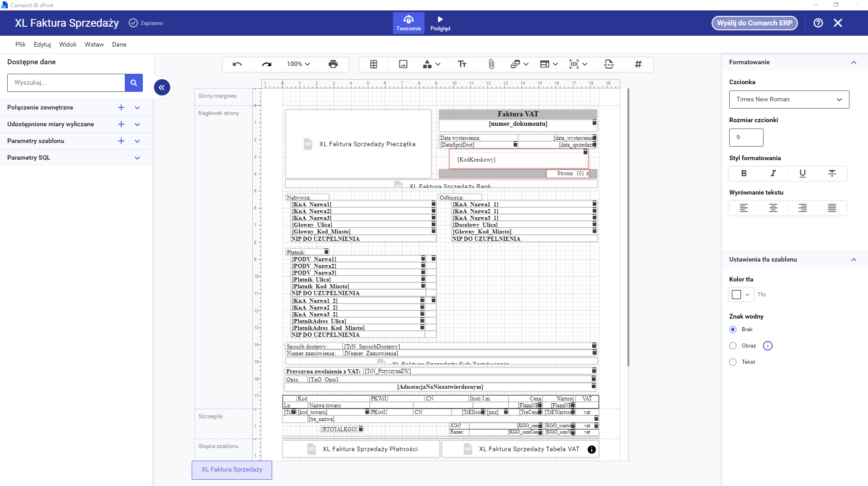
Task: Click the section layout icon
Action: coord(545,64)
